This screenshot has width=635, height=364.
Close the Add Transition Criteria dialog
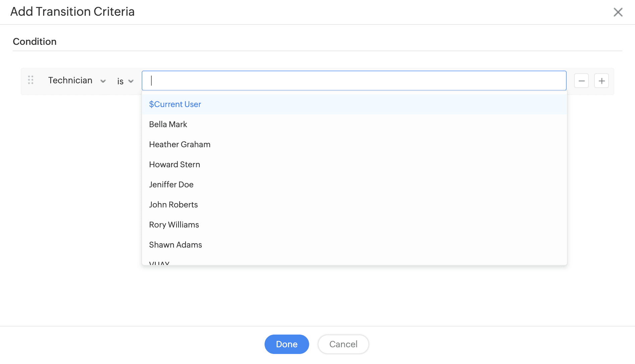[x=618, y=12]
